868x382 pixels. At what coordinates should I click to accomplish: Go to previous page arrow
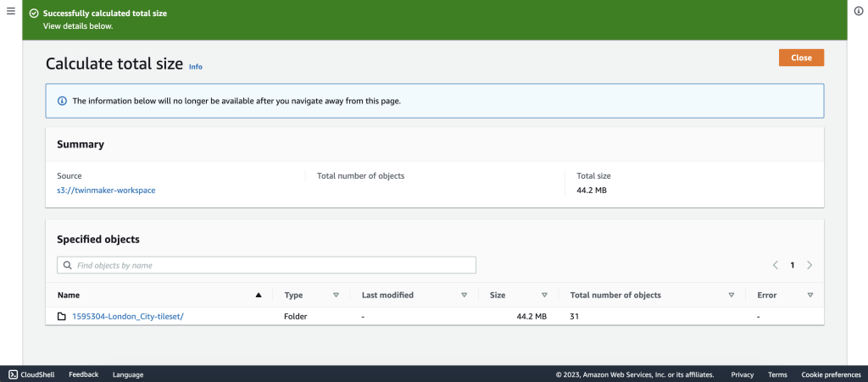click(776, 265)
